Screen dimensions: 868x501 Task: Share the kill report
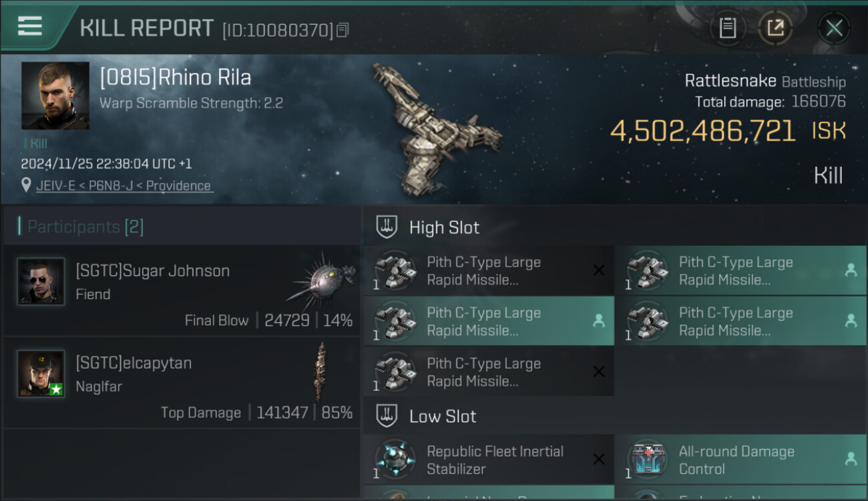click(775, 28)
